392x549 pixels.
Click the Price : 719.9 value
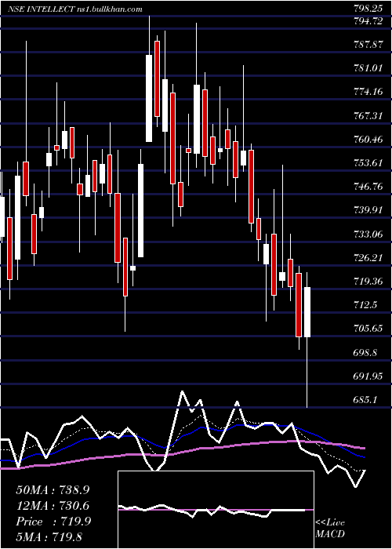click(x=53, y=522)
